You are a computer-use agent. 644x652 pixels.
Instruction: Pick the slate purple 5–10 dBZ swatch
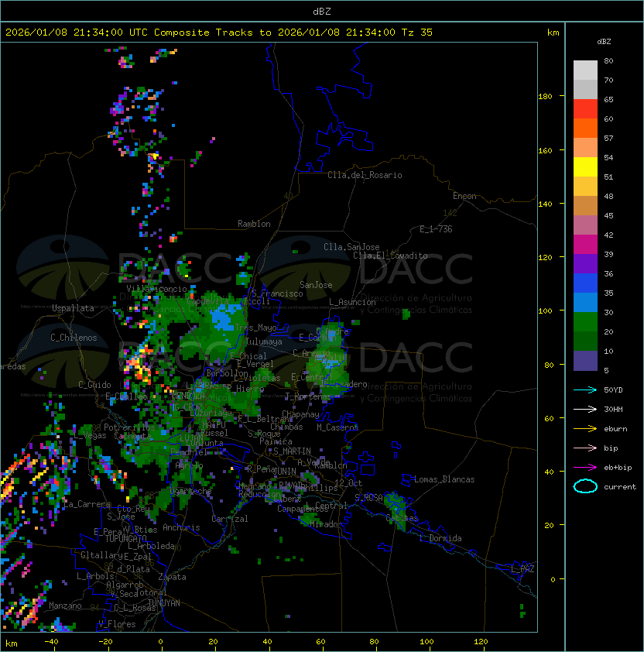585,361
